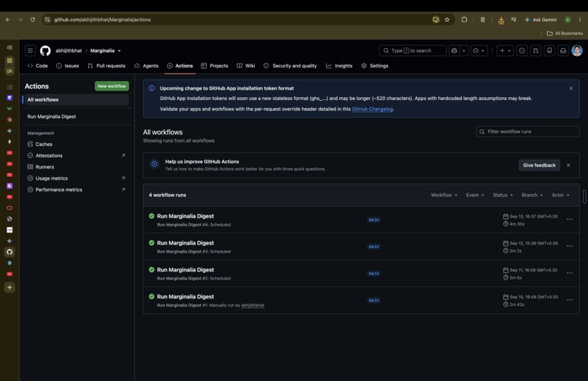The image size is (588, 381).
Task: Open options for Sep 10 workflow run
Action: pos(570,300)
